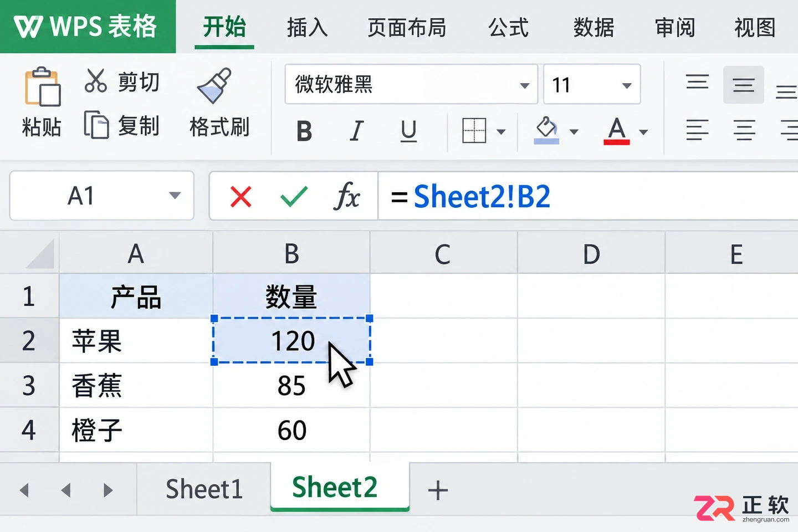Open the font name dropdown 微软雅黑

click(411, 84)
